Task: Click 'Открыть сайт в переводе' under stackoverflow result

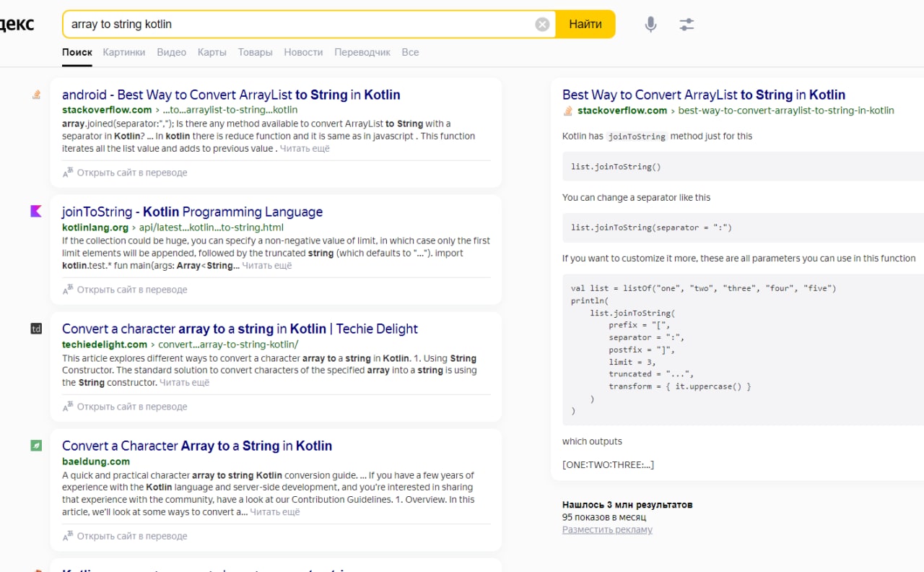Action: (x=132, y=173)
